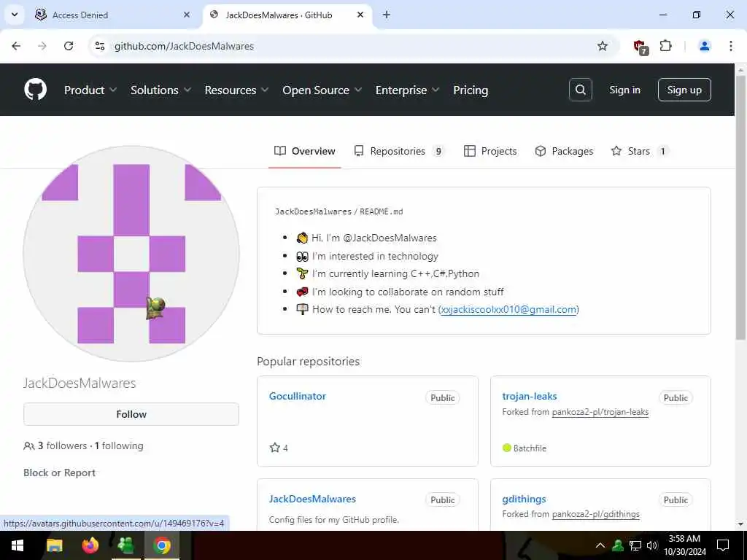
Task: Click the README.md file name link
Action: point(381,211)
